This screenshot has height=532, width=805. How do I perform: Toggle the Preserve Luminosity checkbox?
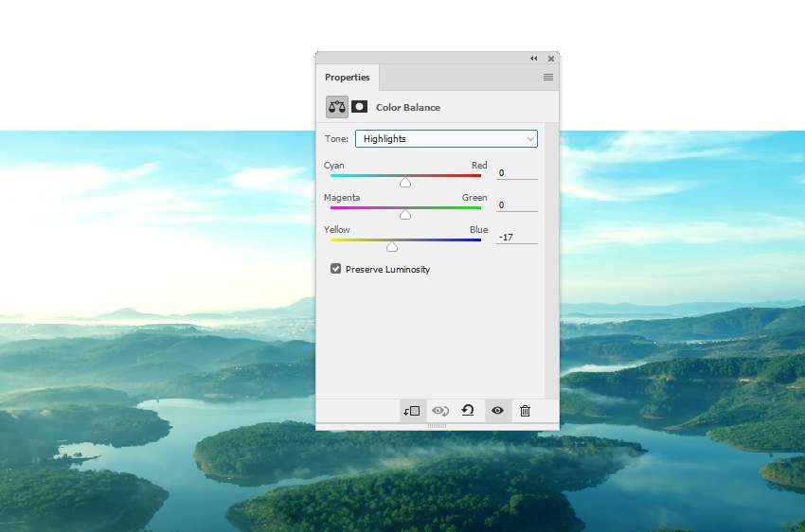point(336,269)
